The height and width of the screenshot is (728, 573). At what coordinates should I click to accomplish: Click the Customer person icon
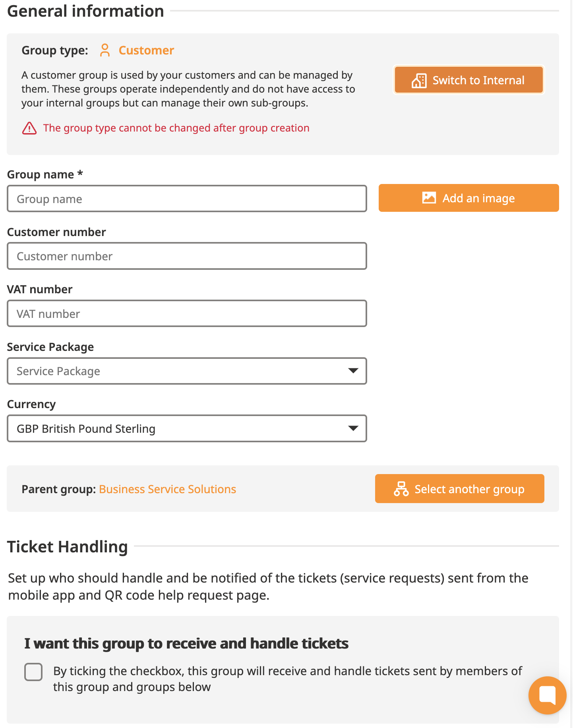click(105, 50)
